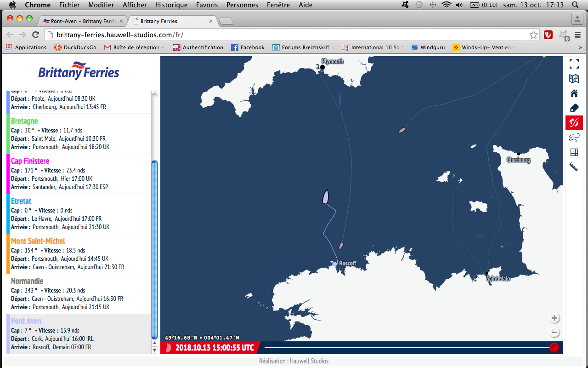Open the Authentification bookmark
588x368 pixels.
click(198, 47)
